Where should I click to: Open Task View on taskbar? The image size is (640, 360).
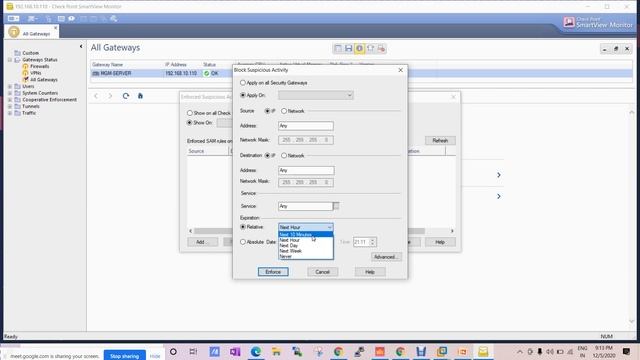pyautogui.click(x=193, y=351)
